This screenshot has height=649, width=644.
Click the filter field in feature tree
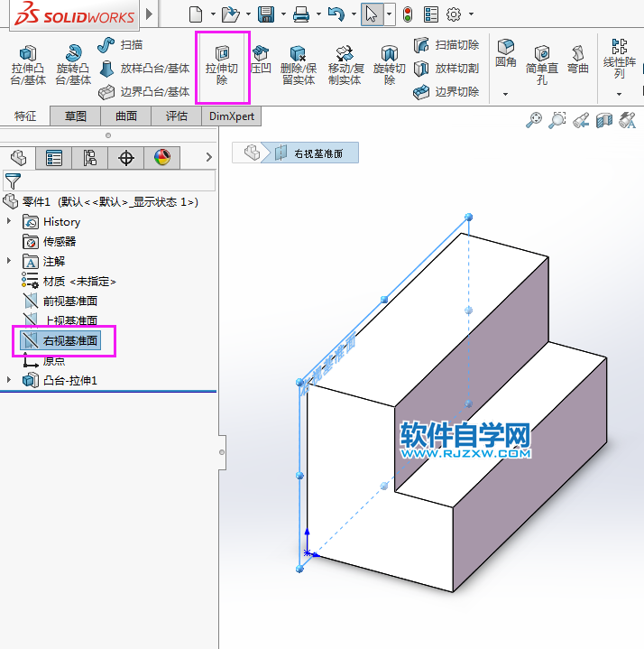(109, 181)
